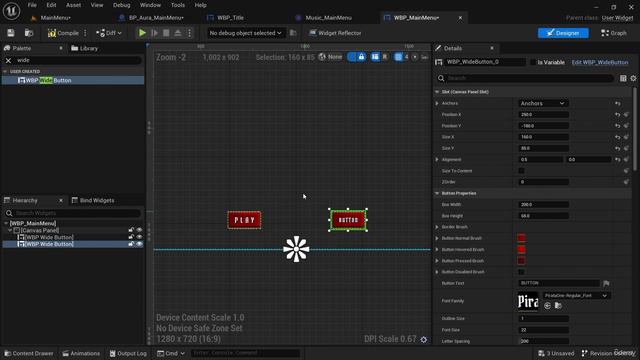Toggle grid snapping icon in designer
Image resolution: width=640 pixels, height=360 pixels.
(398, 57)
